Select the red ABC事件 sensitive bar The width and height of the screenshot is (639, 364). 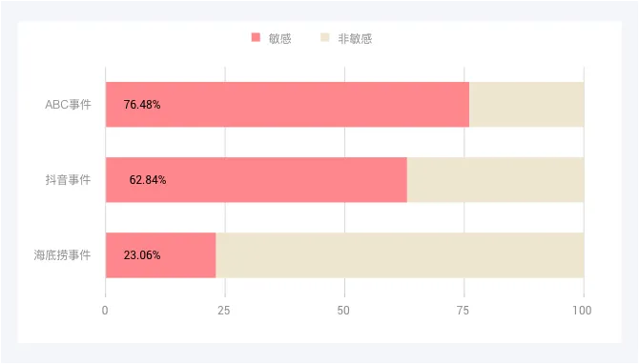(x=287, y=105)
